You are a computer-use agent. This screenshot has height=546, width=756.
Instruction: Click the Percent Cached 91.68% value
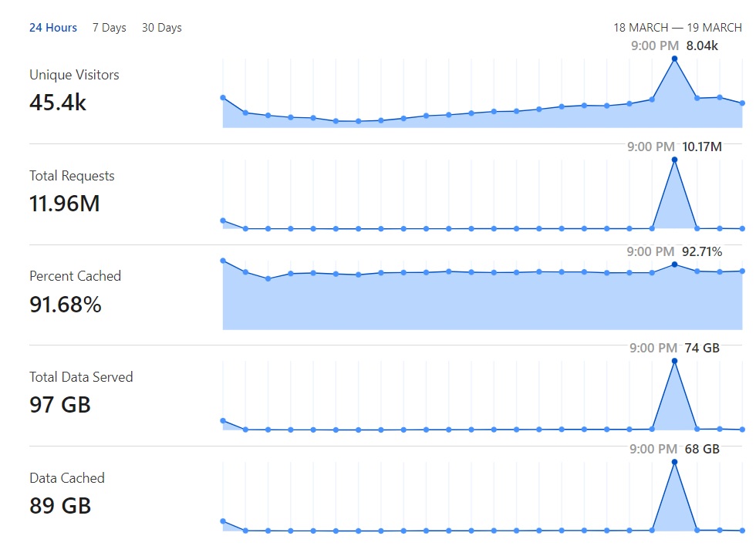[x=66, y=305]
